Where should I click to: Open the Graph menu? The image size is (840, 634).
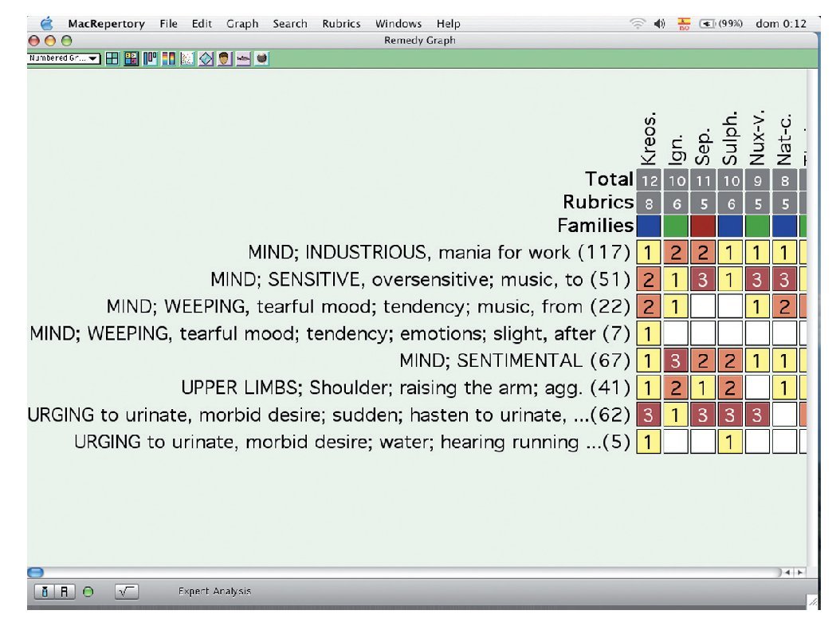pos(241,24)
